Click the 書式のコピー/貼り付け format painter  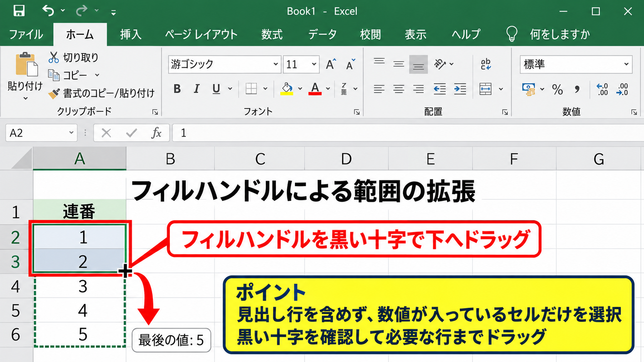pos(101,93)
